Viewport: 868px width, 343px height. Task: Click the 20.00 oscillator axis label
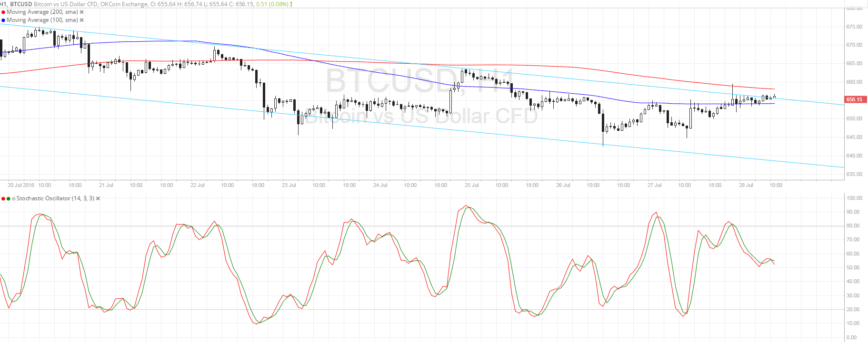853,309
